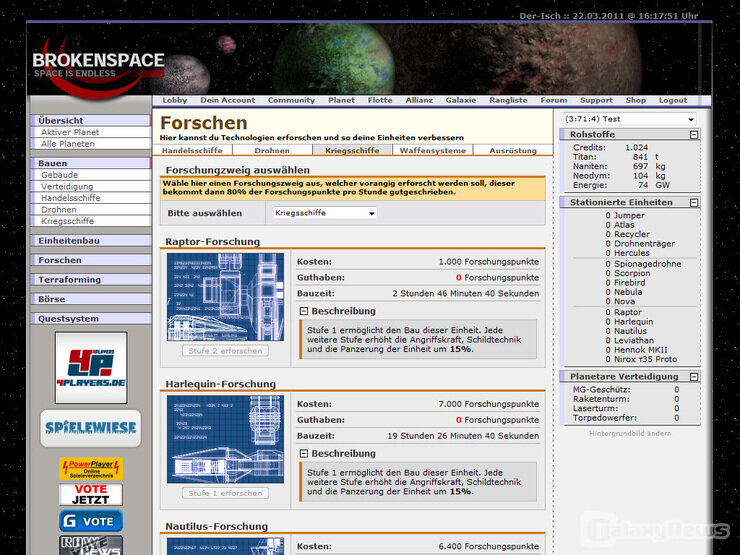740x555 pixels.
Task: Open Bauen section in sidebar
Action: click(x=91, y=163)
